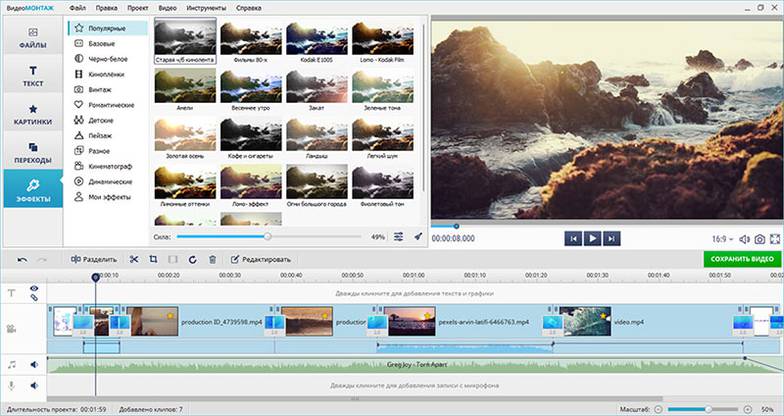Image resolution: width=784 pixels, height=416 pixels.
Task: Toggle text track visibility eye icon
Action: (x=34, y=288)
